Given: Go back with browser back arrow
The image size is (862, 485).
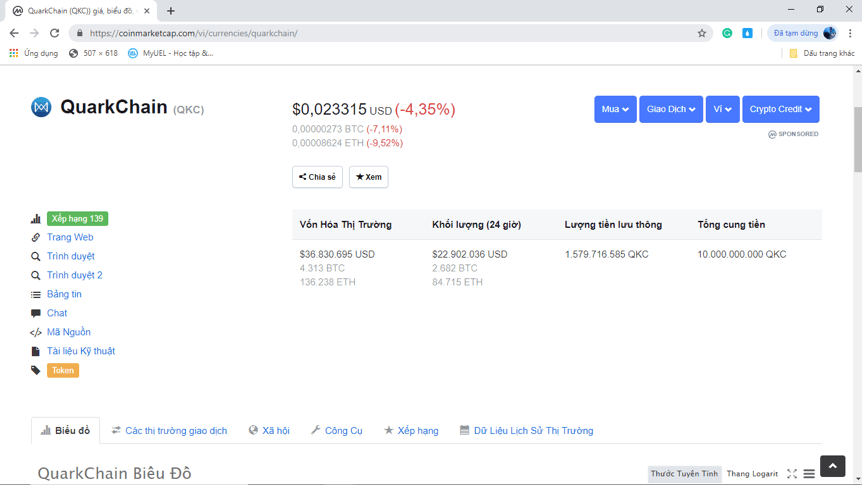Looking at the screenshot, I should pyautogui.click(x=14, y=33).
